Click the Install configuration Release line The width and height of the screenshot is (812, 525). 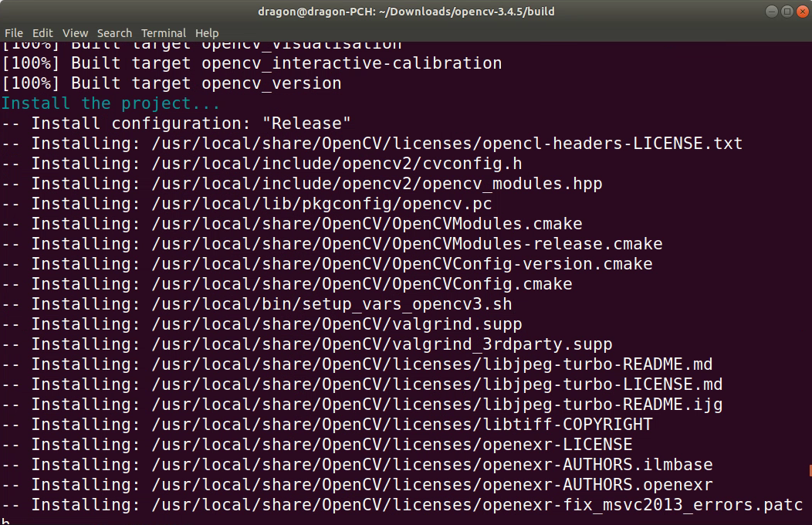tap(178, 123)
